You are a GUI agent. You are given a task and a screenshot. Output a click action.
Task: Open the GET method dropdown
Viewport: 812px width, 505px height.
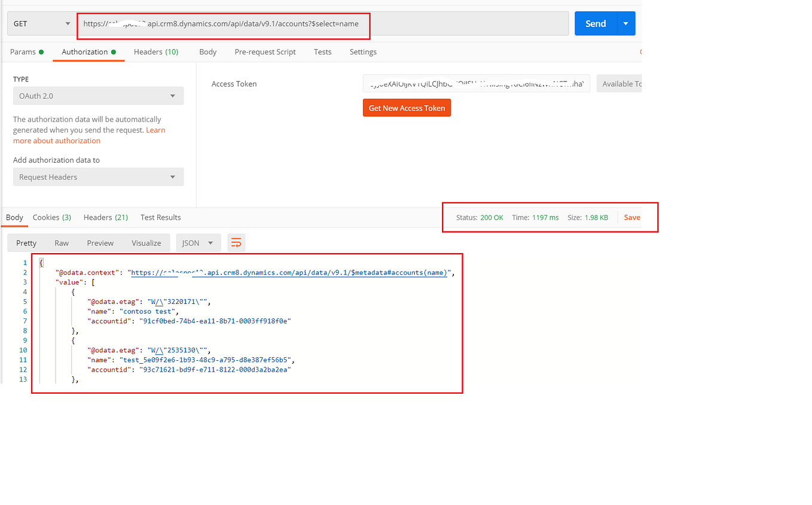click(41, 23)
